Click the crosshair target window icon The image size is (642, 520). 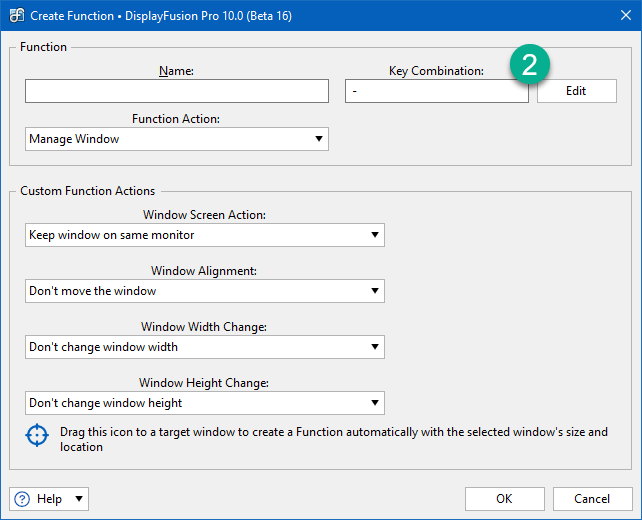click(x=37, y=435)
